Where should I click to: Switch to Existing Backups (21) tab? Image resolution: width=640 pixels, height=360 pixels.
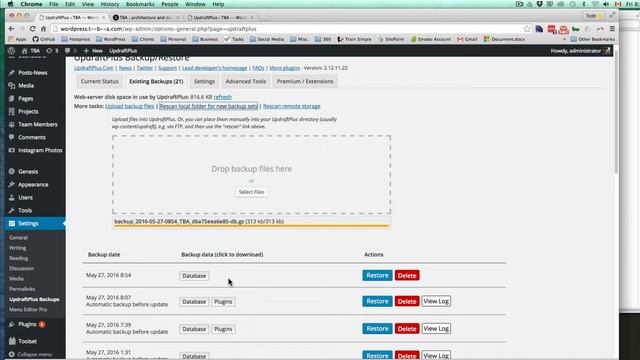click(x=156, y=81)
